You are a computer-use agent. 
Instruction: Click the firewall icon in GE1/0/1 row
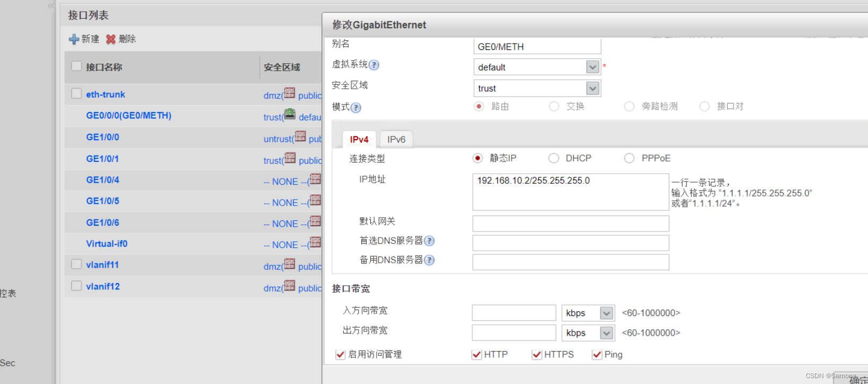pos(290,158)
